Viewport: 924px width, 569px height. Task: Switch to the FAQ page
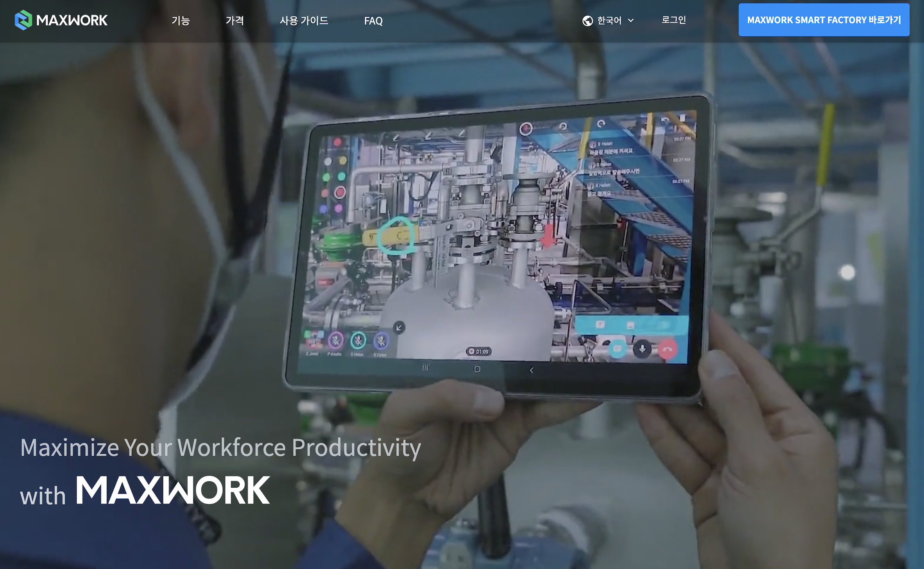[373, 21]
